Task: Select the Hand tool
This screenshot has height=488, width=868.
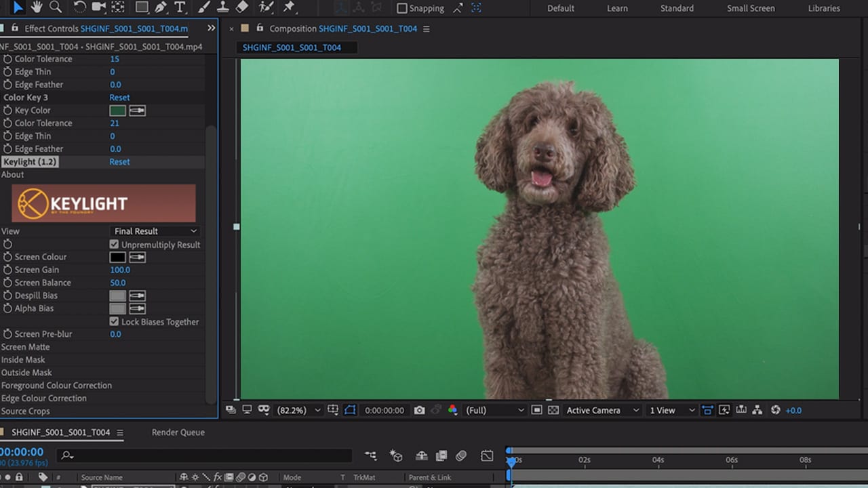Action: pyautogui.click(x=35, y=8)
